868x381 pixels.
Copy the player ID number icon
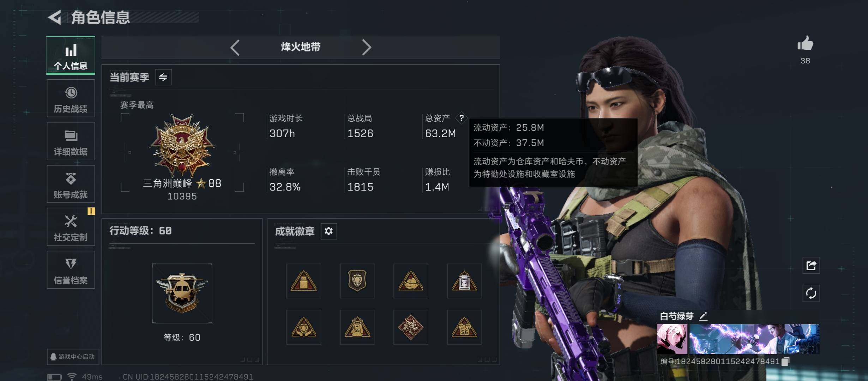[x=785, y=361]
